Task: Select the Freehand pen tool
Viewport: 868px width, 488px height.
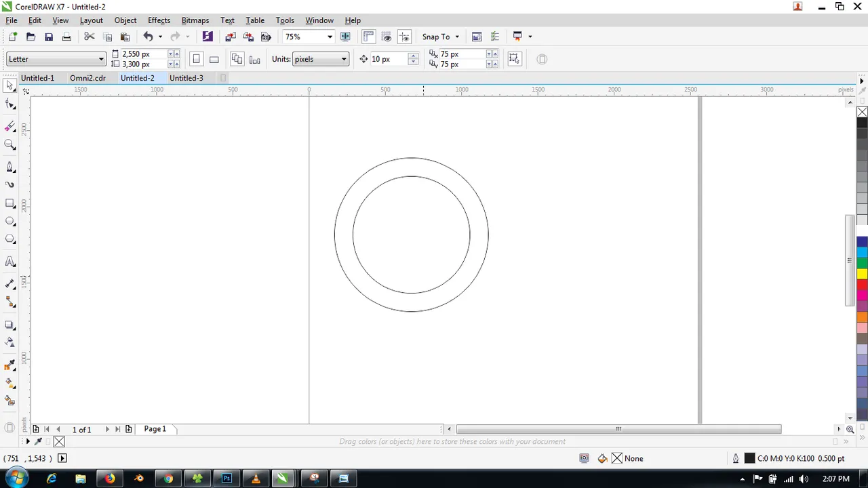Action: [x=10, y=167]
